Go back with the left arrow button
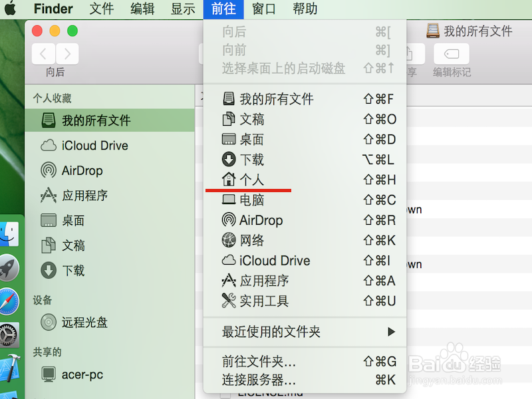The image size is (532, 399). click(x=43, y=54)
